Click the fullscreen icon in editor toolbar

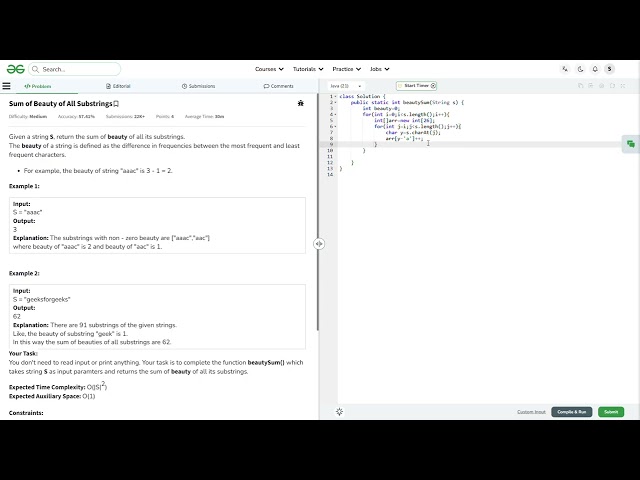[x=623, y=86]
